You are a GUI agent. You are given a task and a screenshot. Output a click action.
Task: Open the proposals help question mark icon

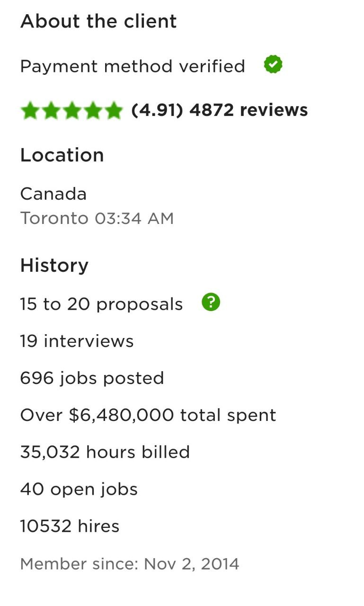pyautogui.click(x=211, y=302)
